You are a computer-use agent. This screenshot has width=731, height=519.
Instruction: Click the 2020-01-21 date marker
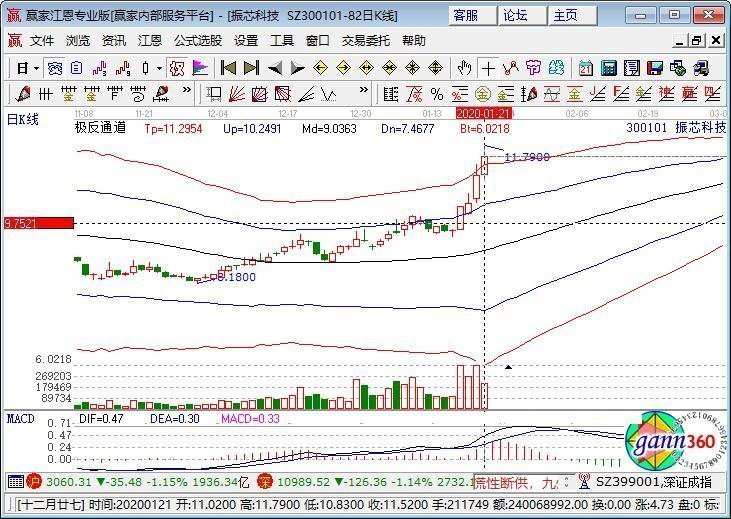tap(483, 113)
